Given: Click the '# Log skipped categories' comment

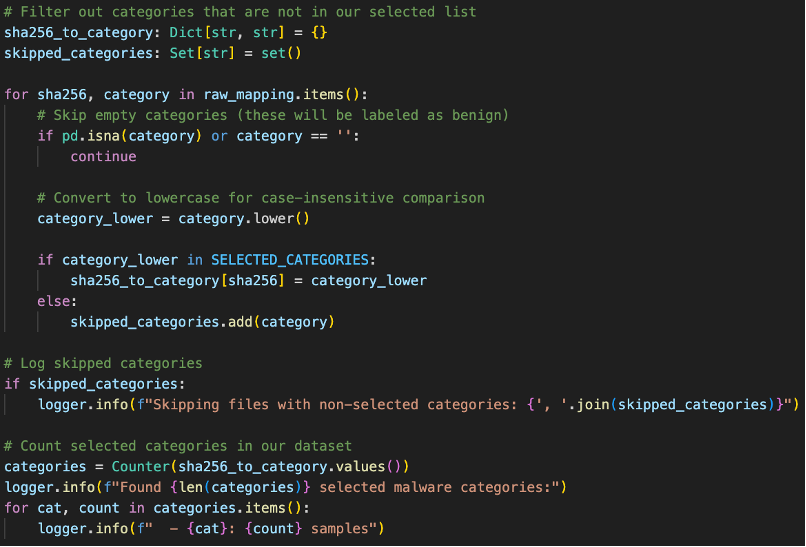Looking at the screenshot, I should (x=103, y=363).
